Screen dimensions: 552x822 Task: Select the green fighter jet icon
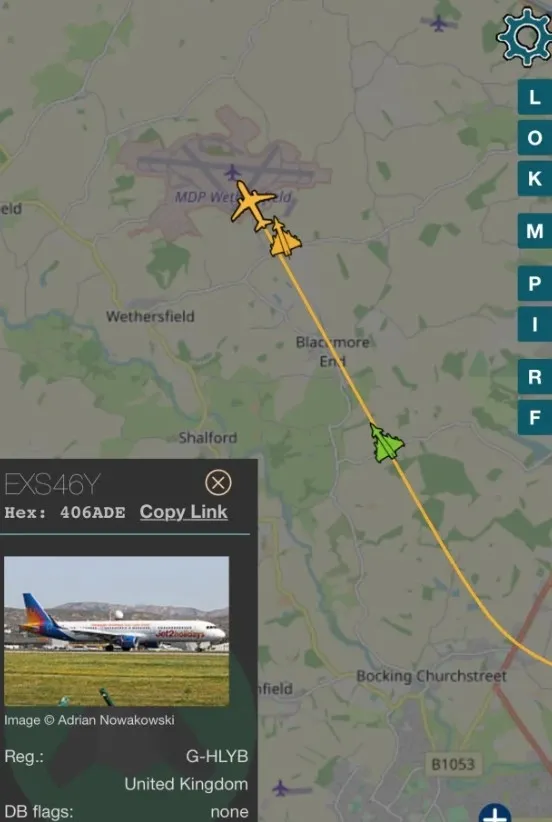[387, 444]
